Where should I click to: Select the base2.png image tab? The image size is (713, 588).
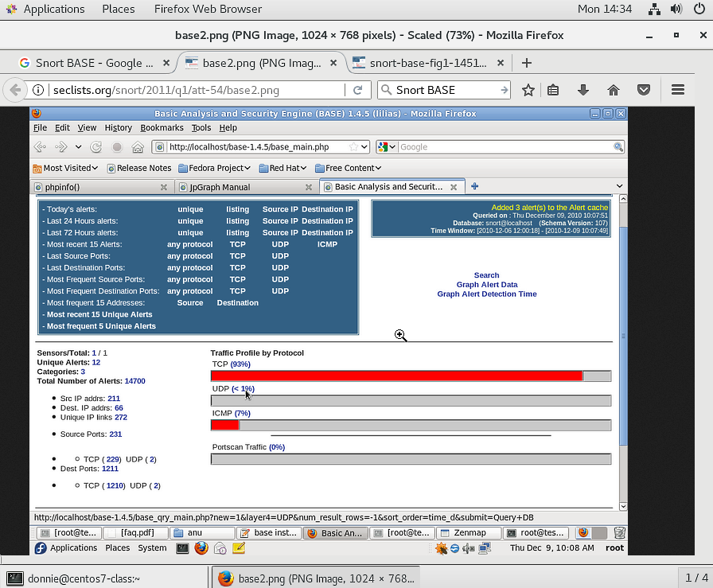tap(262, 63)
